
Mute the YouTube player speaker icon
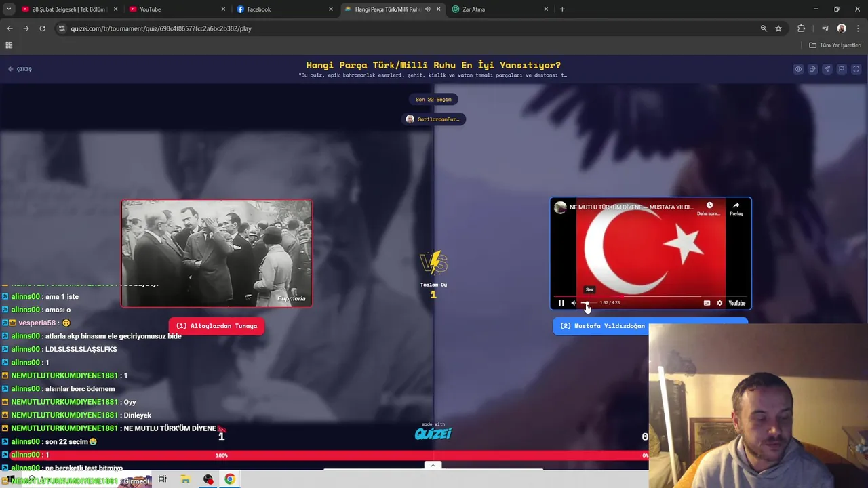[x=574, y=303]
